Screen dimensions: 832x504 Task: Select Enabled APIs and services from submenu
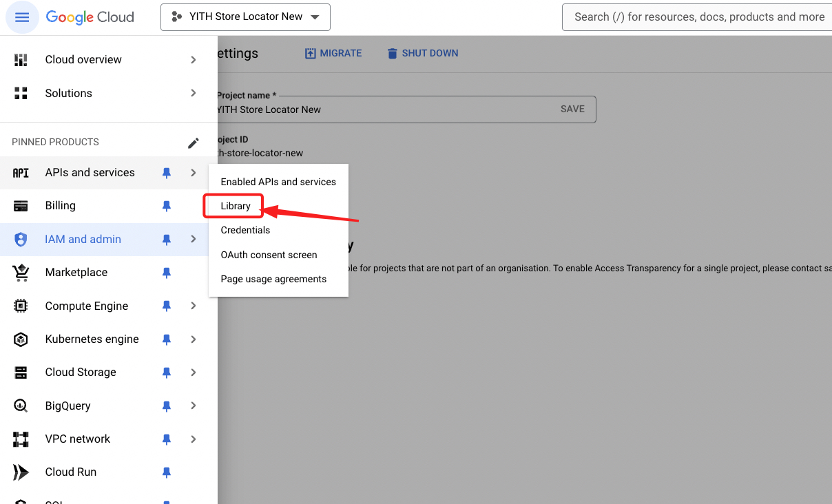(x=278, y=182)
